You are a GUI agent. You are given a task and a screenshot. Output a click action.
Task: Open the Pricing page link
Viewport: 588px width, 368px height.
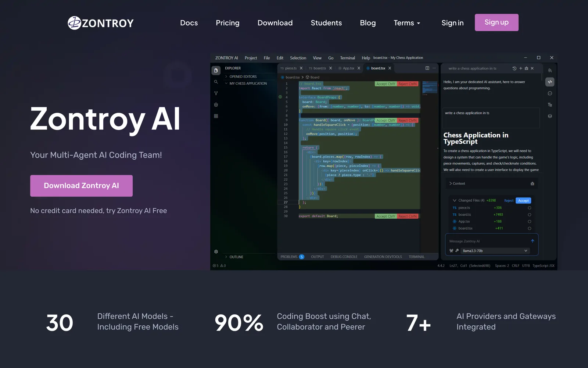(x=227, y=23)
